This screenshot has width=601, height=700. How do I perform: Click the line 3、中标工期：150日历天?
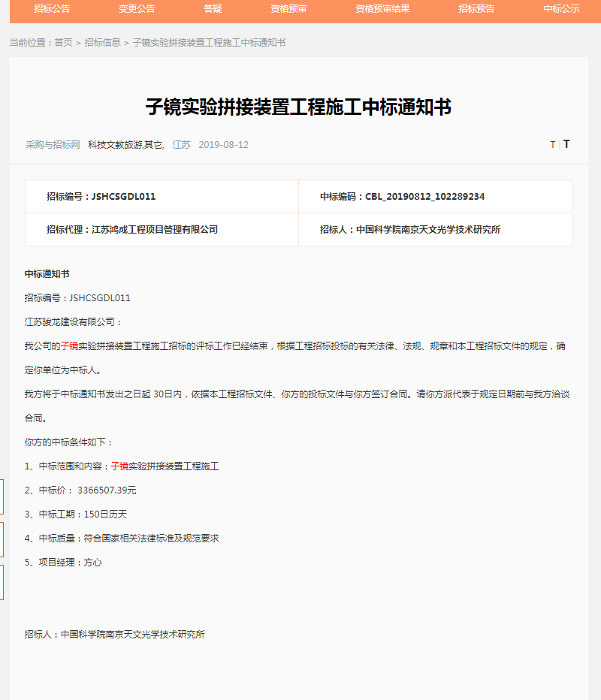76,514
